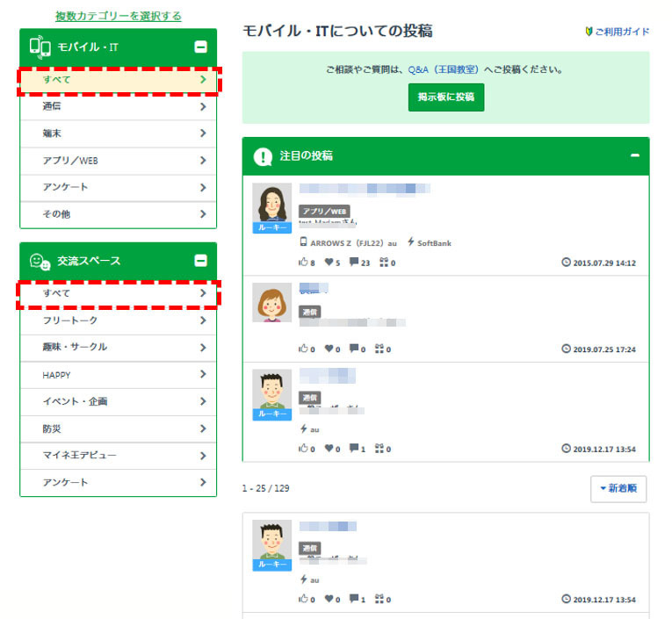This screenshot has width=672, height=619.
Task: Select すべて under モバイル・IT
Action: [118, 80]
